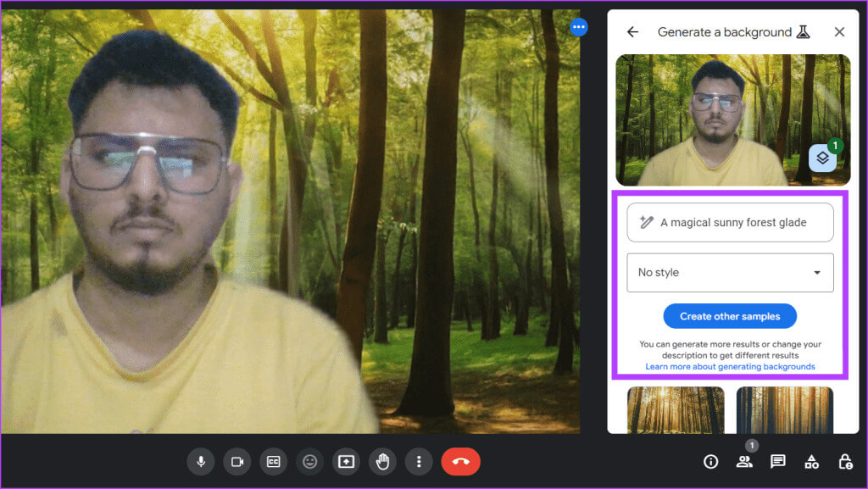Open the chat with everyone

(778, 461)
